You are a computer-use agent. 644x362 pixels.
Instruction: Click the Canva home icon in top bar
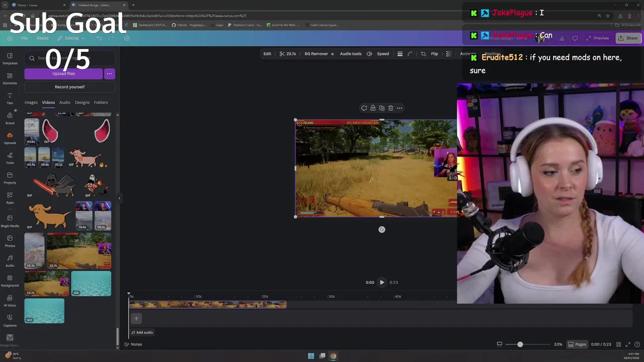pos(10,38)
